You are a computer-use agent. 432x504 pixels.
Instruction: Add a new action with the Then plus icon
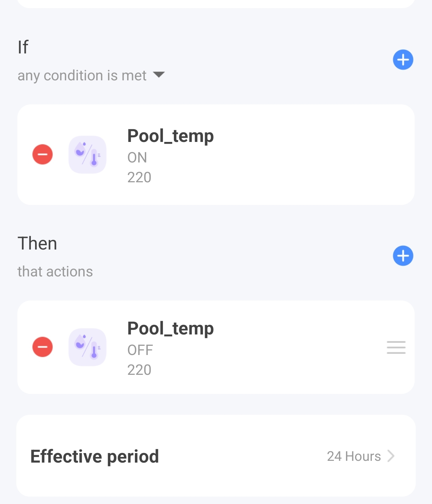[x=403, y=256]
